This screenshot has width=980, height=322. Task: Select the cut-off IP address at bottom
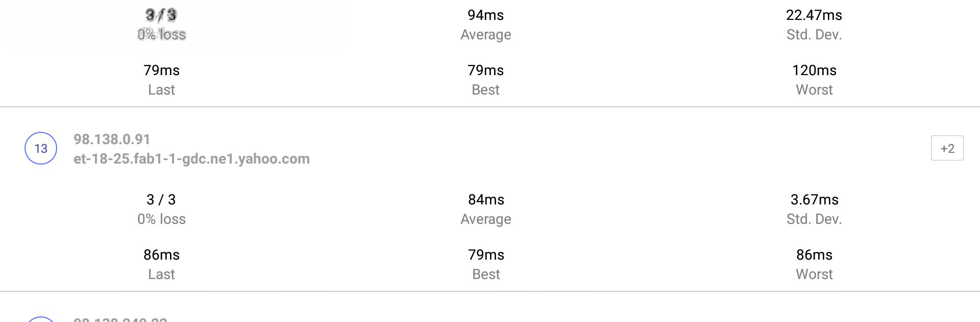[x=120, y=319]
